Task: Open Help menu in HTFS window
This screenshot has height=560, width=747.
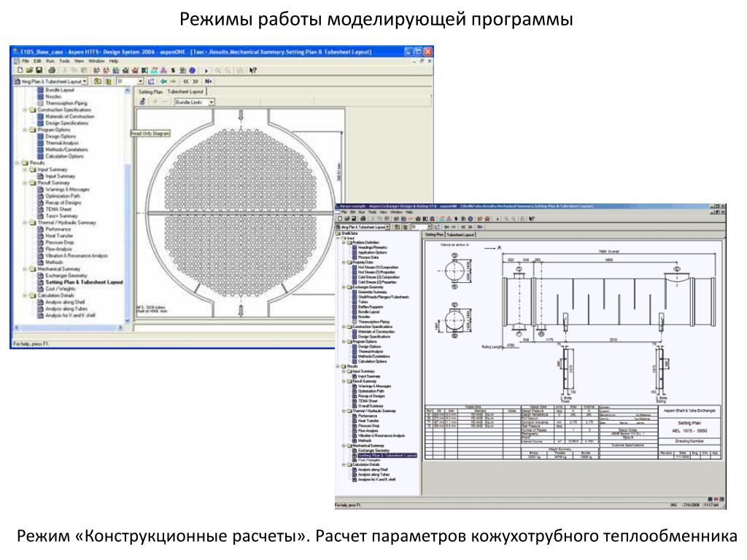Action: pos(113,61)
